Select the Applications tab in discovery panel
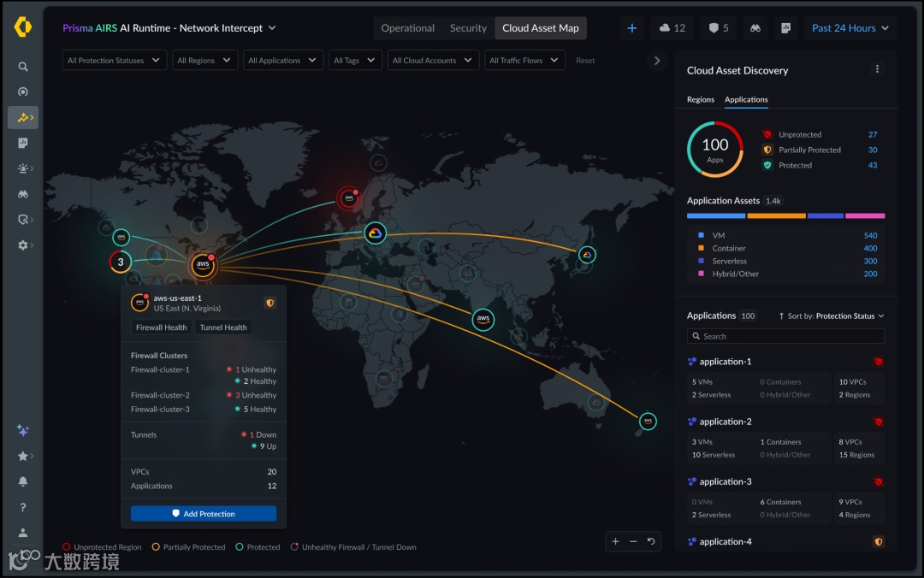 tap(746, 99)
